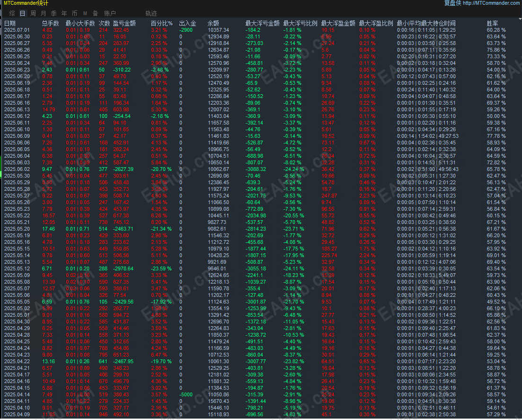This screenshot has height=420, width=522.
Task: Click the 最小|平均|最大持仓时间 column header
Action: [426, 23]
